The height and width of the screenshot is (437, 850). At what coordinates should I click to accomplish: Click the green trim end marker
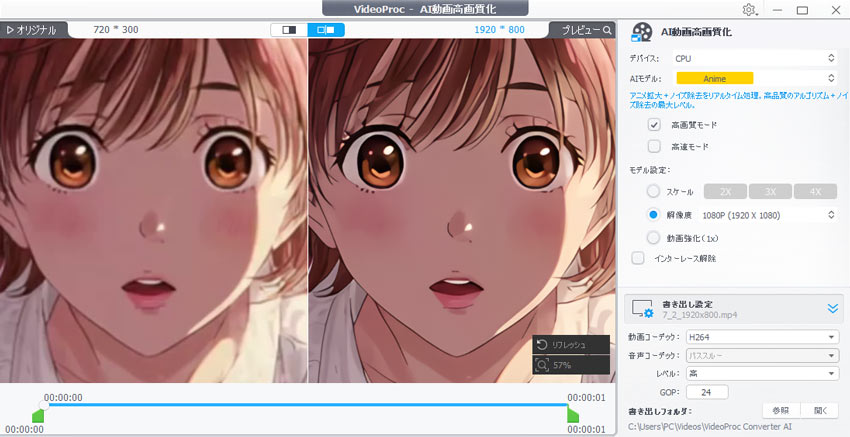(x=573, y=416)
